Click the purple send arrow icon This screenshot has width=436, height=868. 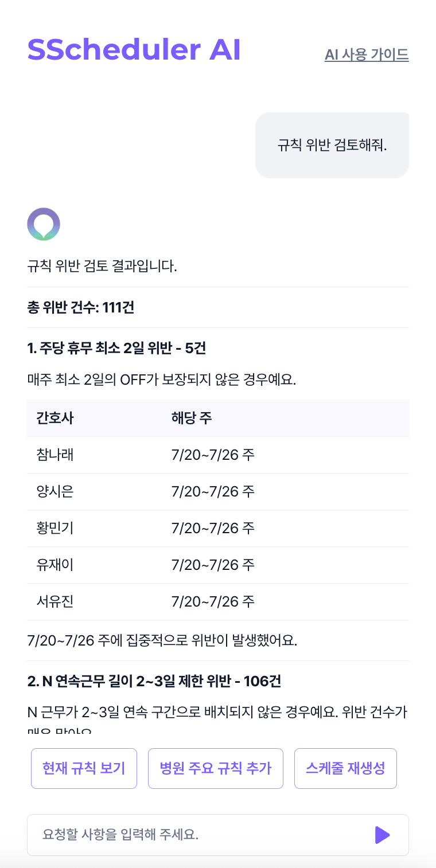383,835
